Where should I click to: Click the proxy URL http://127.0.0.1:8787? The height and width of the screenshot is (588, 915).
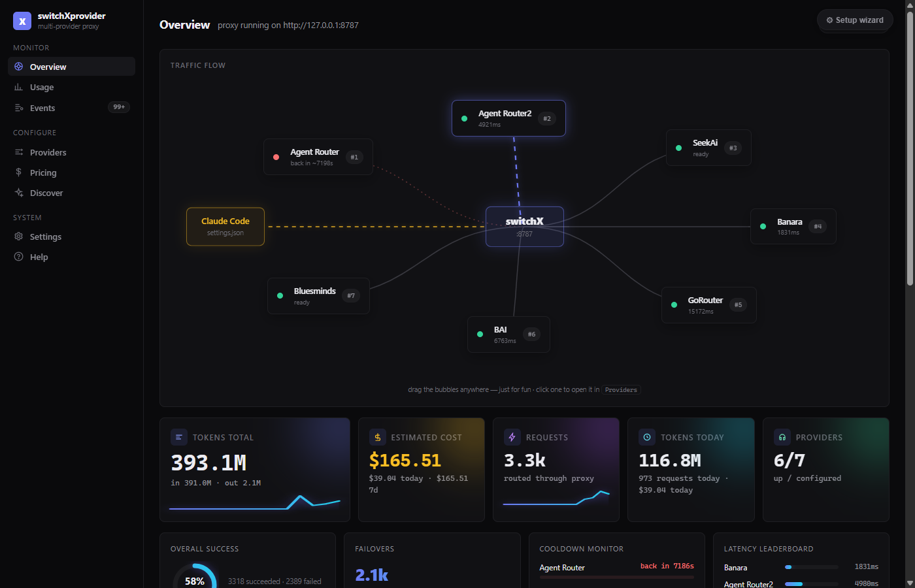click(321, 25)
